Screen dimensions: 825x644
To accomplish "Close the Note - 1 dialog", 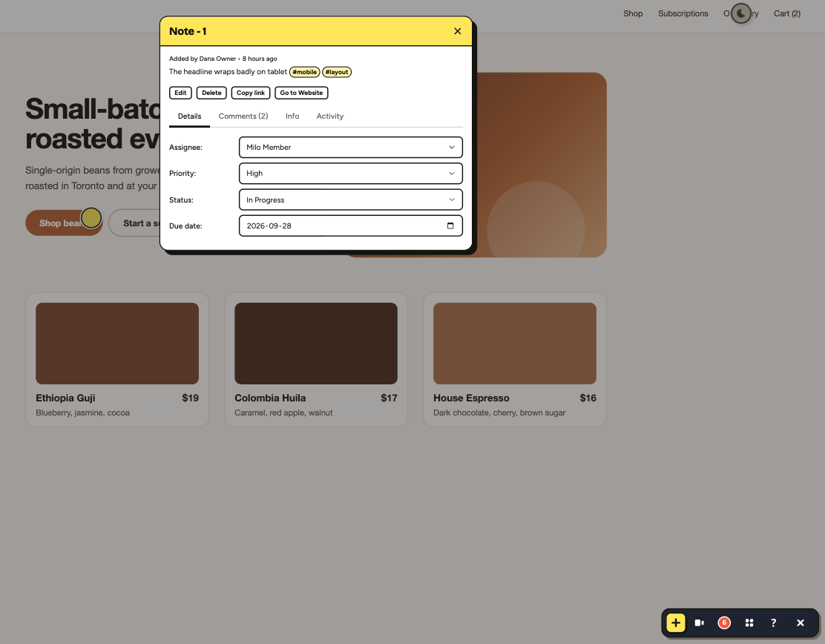I will (457, 32).
